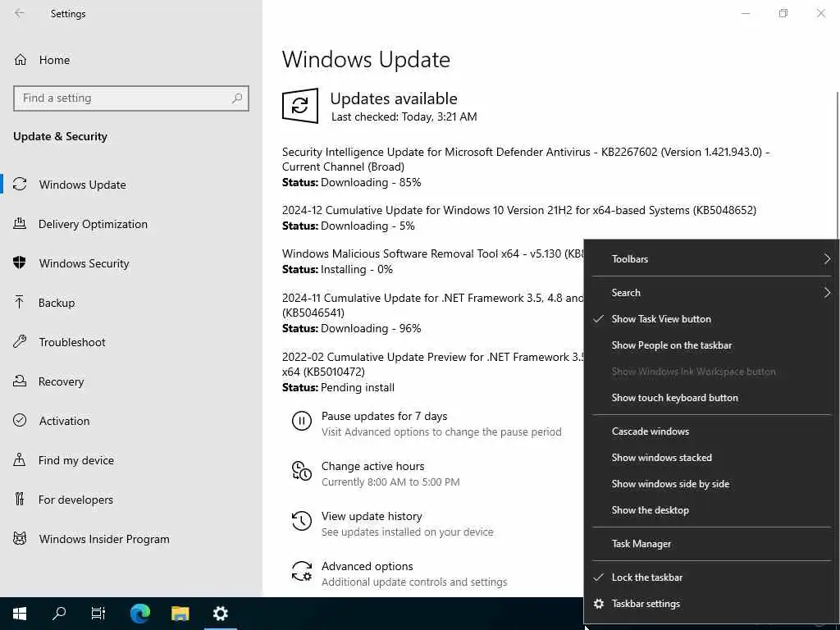Open Task View from the taskbar
The width and height of the screenshot is (840, 630).
98,614
